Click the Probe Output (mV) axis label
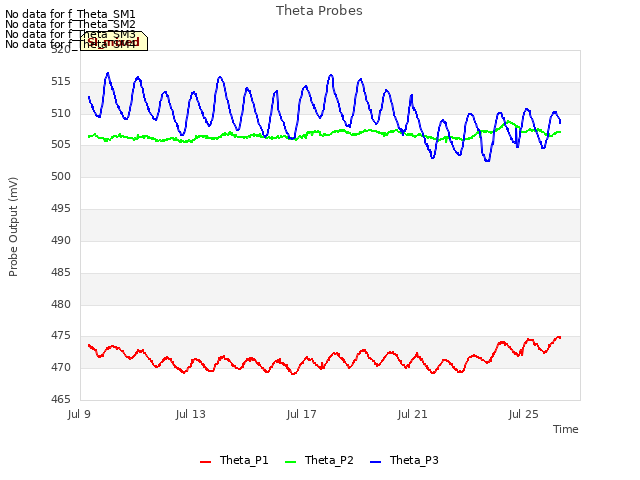The height and width of the screenshot is (480, 640). (x=13, y=227)
